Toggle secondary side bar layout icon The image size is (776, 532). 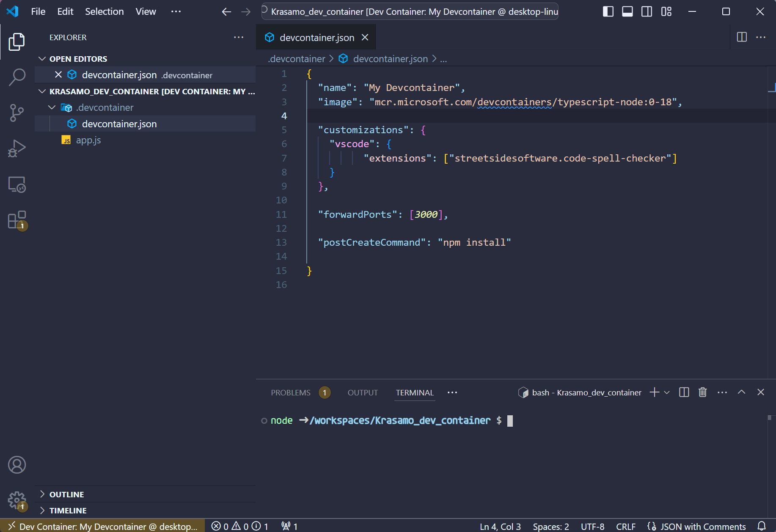pyautogui.click(x=647, y=11)
